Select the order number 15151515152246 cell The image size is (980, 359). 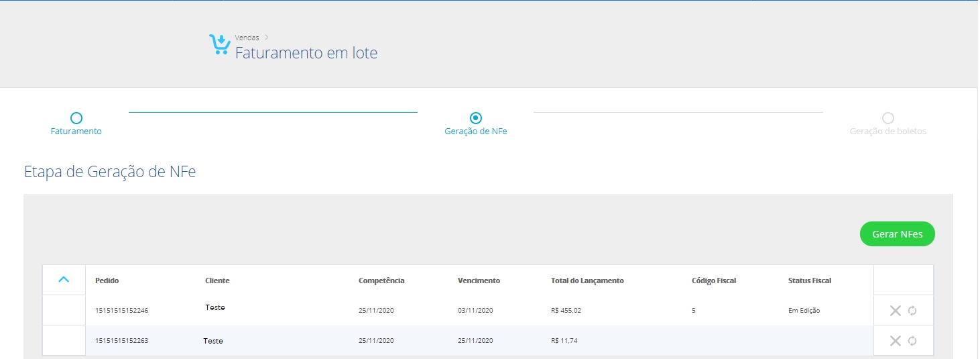click(121, 311)
